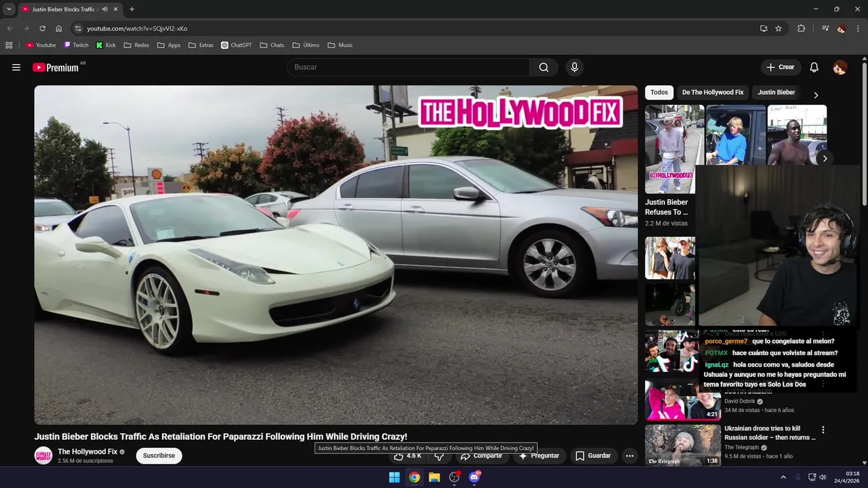Close the Justin Bieber tab
Viewport: 868px width, 488px height.
coord(116,9)
